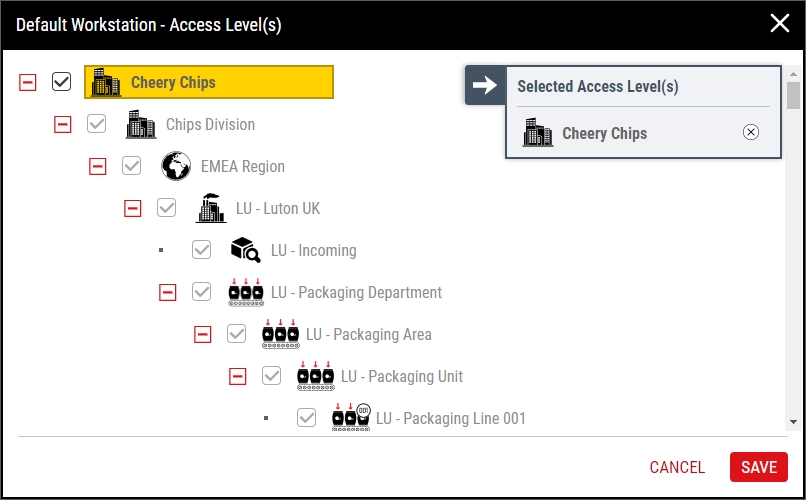Image resolution: width=806 pixels, height=500 pixels.
Task: Select the LU - Packaging Unit tree item
Action: tap(401, 377)
